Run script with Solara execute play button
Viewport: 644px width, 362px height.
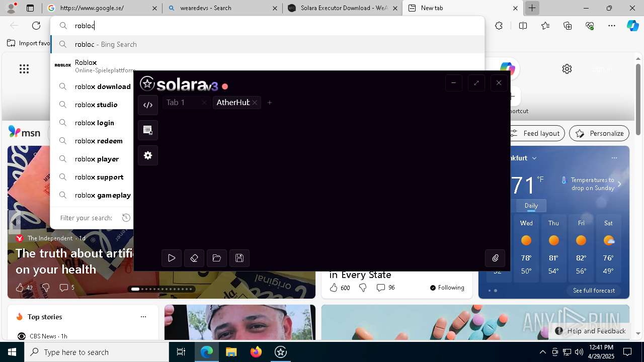(172, 258)
